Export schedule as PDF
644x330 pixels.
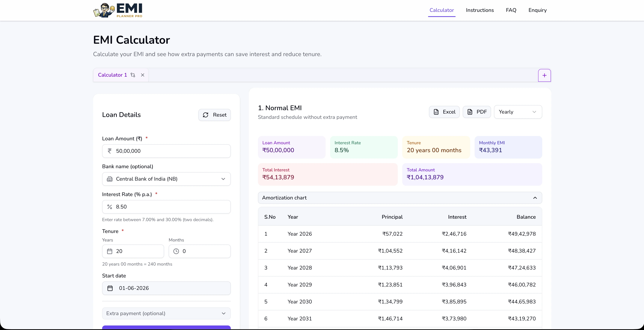coord(477,112)
